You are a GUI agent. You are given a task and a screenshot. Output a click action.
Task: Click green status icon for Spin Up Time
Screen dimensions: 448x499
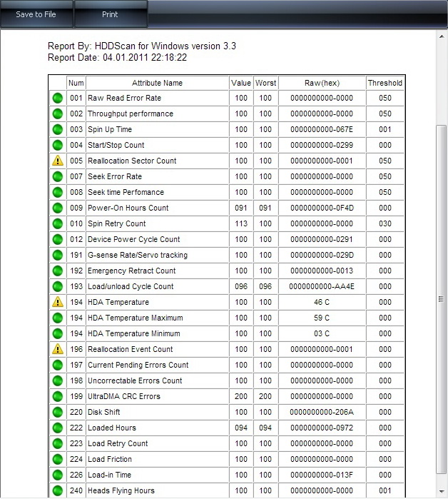(58, 130)
